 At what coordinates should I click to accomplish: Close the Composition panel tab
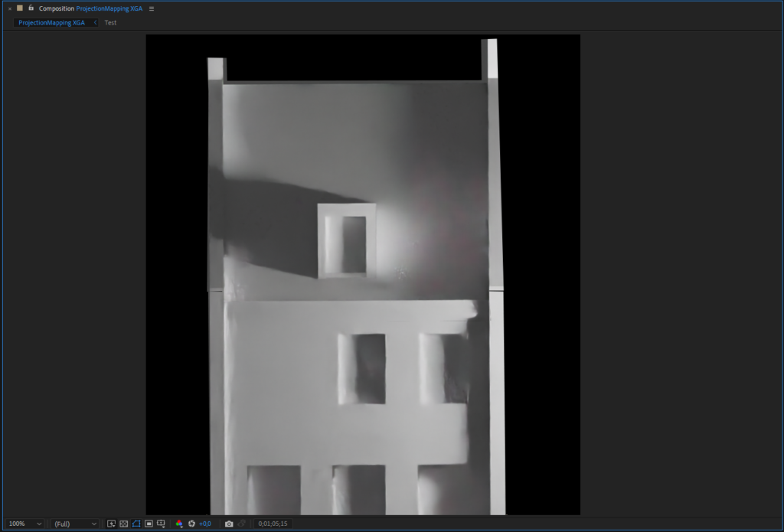(x=9, y=8)
